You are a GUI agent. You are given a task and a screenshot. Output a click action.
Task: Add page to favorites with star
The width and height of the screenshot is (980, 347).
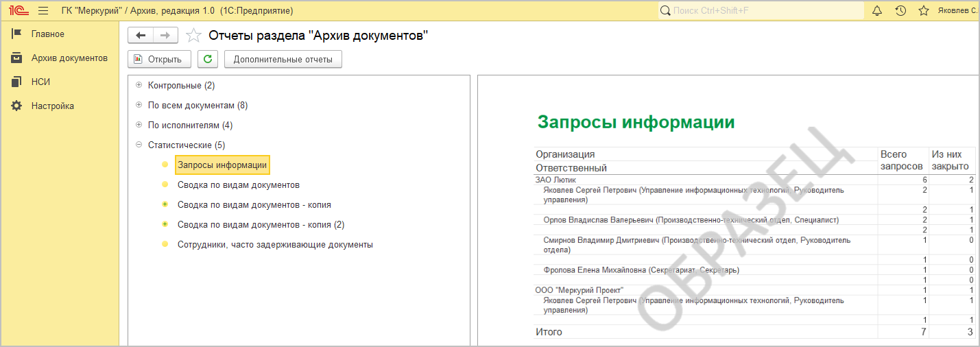194,36
